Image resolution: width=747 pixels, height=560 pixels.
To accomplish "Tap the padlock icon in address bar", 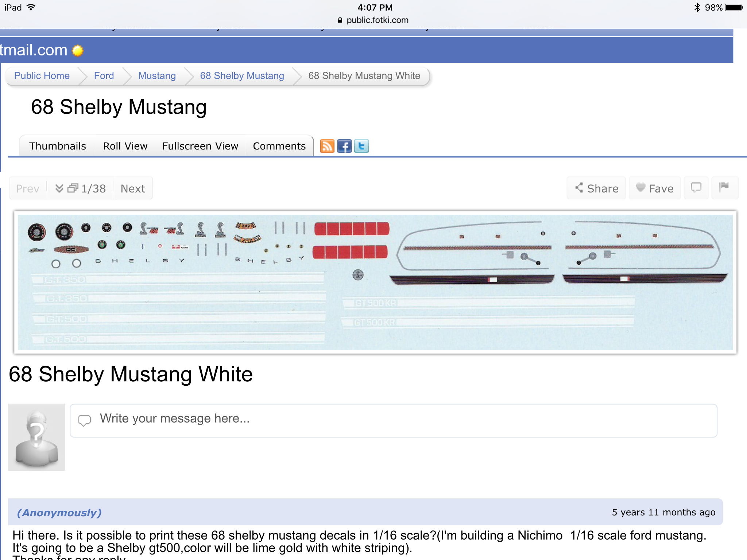I will [340, 20].
